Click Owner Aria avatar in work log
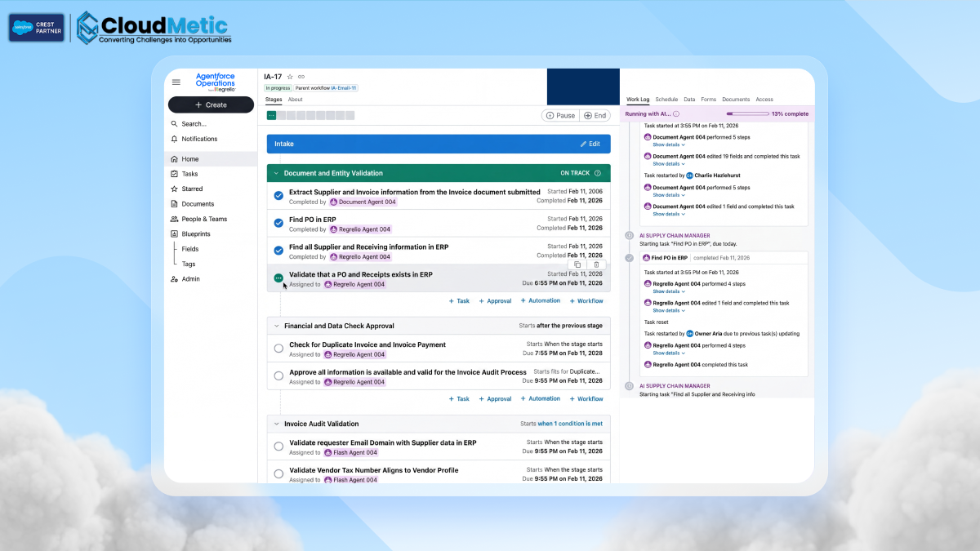The image size is (980, 551). [689, 334]
